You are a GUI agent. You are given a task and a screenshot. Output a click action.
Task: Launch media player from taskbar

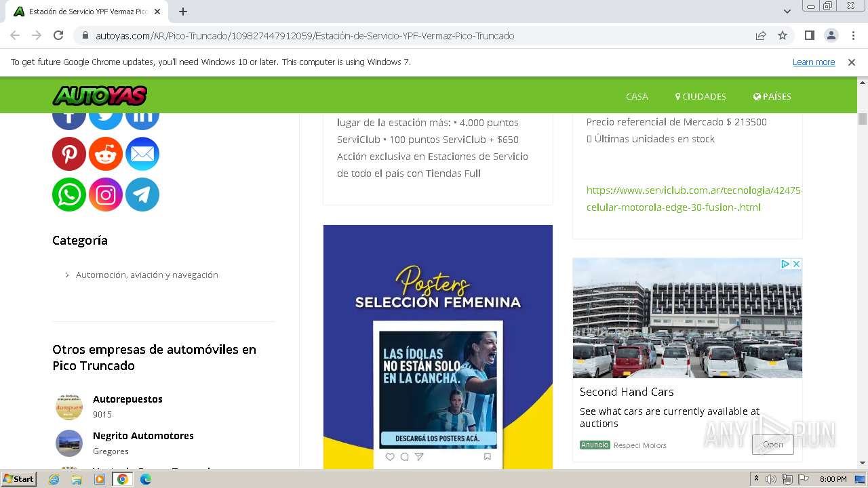click(100, 479)
